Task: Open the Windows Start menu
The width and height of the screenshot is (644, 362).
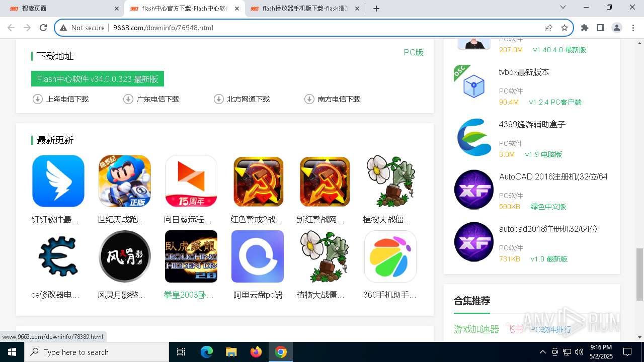Action: (12, 352)
